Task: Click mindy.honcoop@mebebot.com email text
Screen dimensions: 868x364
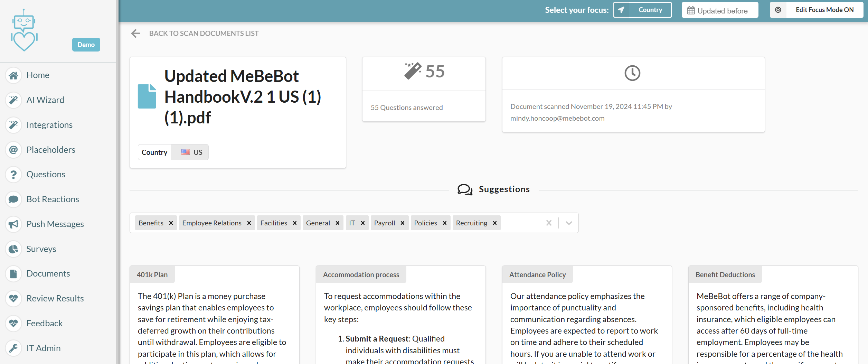Action: [557, 118]
